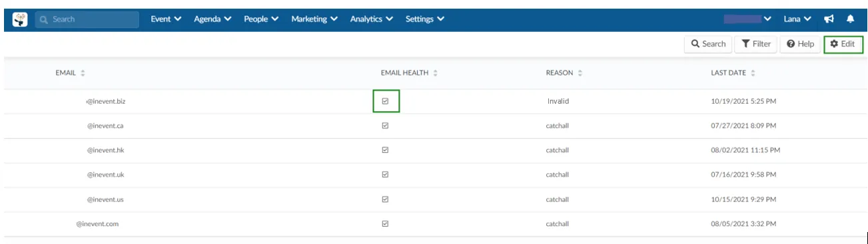Sort by the LAST DATE column arrows
The image size is (868, 244).
(x=753, y=73)
